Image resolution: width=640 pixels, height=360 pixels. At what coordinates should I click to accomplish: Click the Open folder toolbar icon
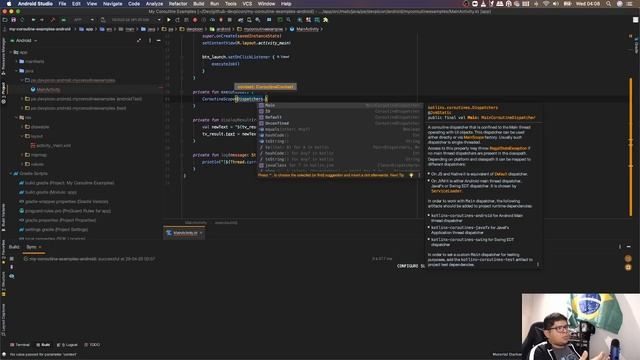(x=5, y=20)
